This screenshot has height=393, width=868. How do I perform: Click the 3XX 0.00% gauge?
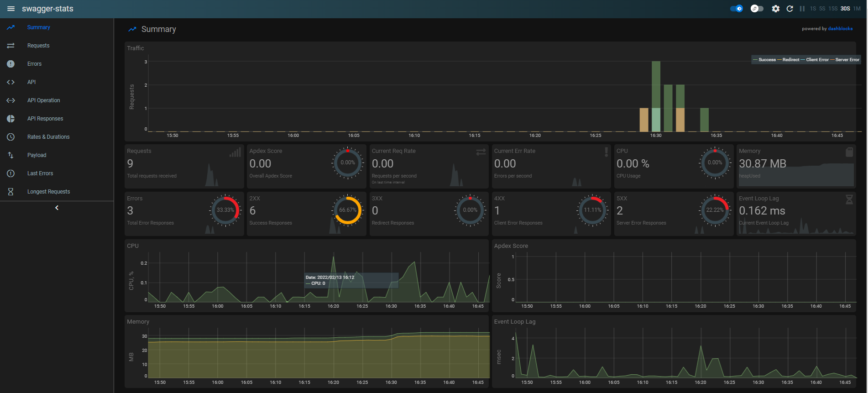470,210
